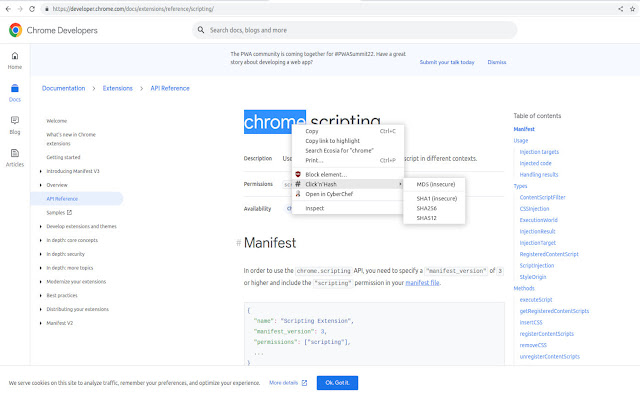The height and width of the screenshot is (400, 640).
Task: Click the CyberChef icon in context menu
Action: [298, 194]
